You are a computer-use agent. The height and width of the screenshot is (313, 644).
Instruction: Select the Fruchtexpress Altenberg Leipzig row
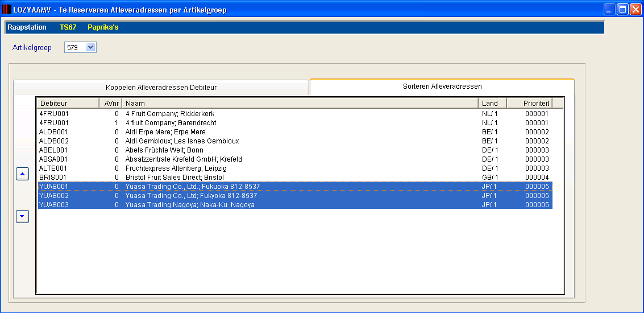coord(295,168)
